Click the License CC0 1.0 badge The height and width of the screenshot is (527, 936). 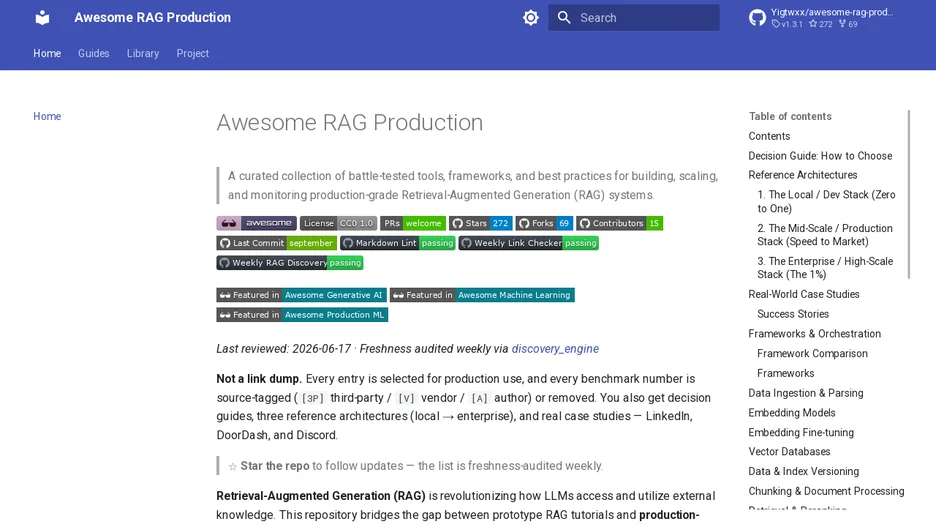(x=338, y=223)
